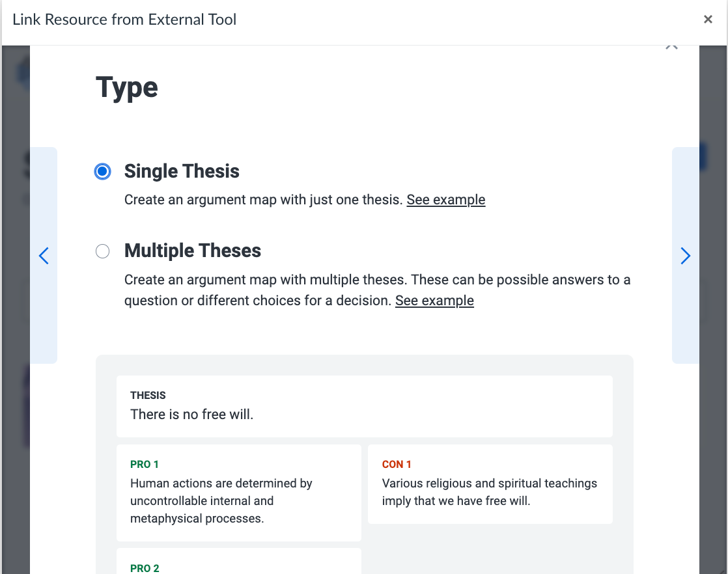Click the left chevron to go back
This screenshot has height=574, width=728.
(44, 256)
